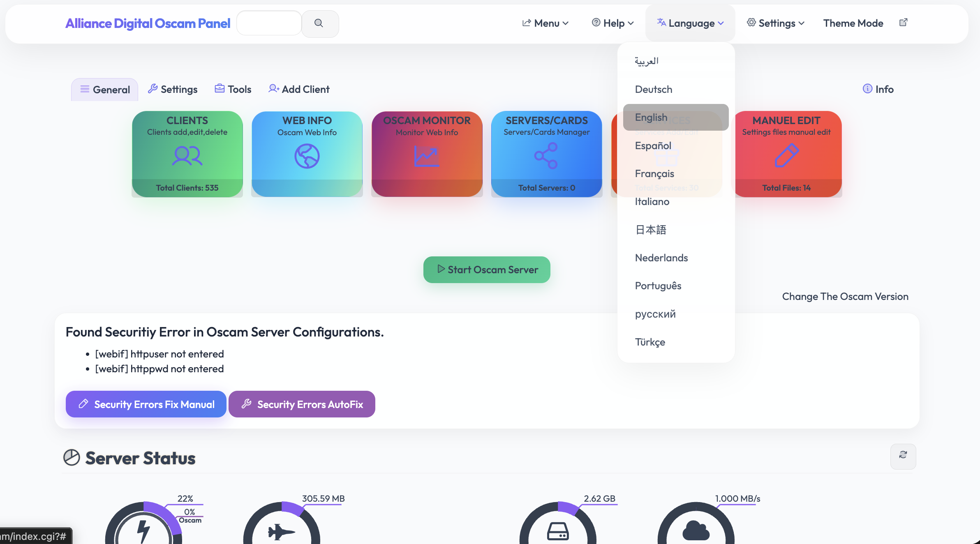Click Security Errors AutoFix button
980x544 pixels.
tap(302, 404)
